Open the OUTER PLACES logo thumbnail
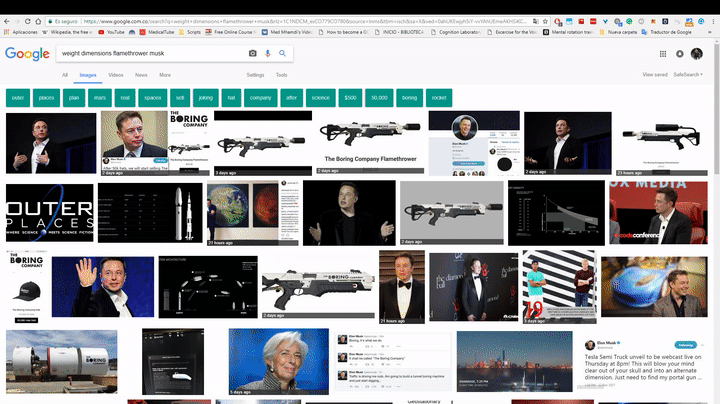 (50, 213)
